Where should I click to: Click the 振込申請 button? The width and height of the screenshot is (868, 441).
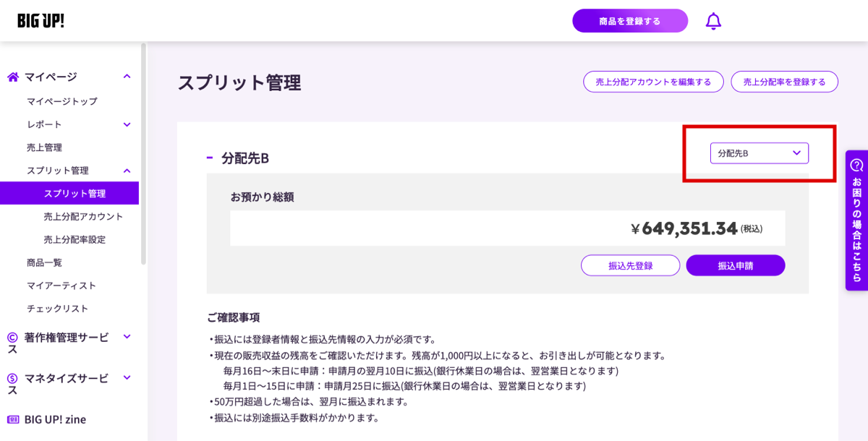click(x=735, y=265)
